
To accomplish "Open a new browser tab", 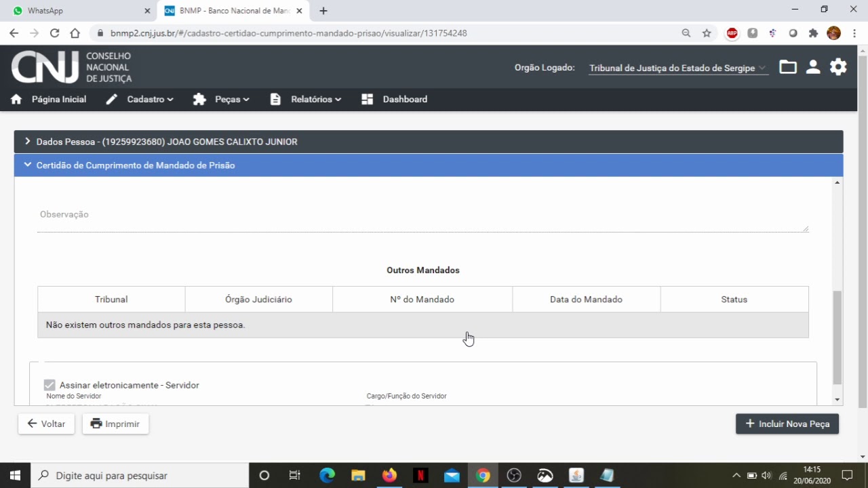I will click(x=323, y=11).
